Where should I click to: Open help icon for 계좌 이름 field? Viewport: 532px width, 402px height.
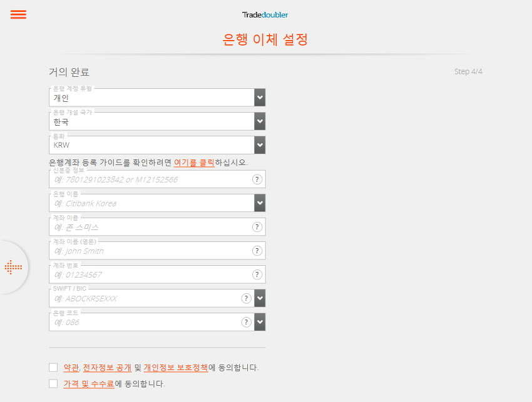coord(257,227)
